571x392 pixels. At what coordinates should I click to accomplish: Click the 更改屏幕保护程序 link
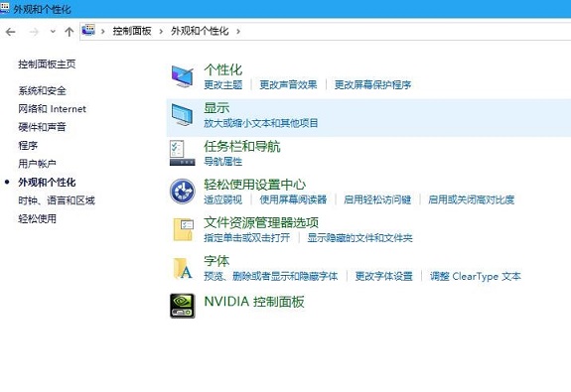coord(372,84)
